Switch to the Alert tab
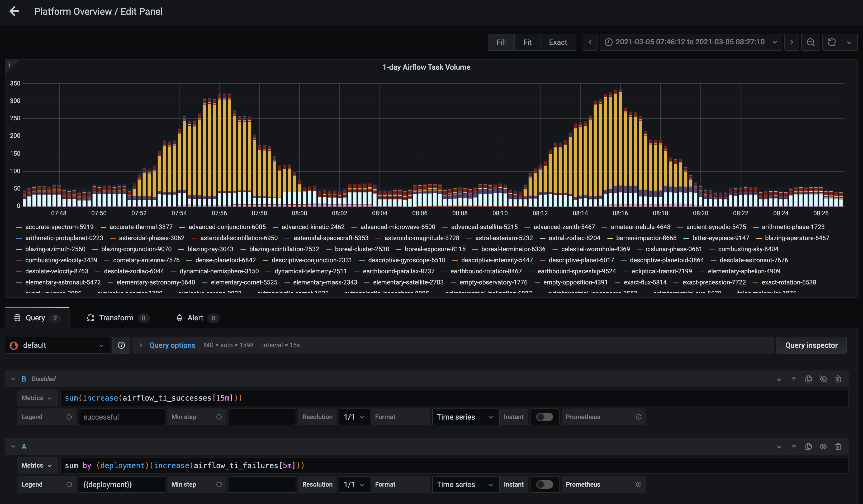The width and height of the screenshot is (863, 504). pyautogui.click(x=195, y=318)
